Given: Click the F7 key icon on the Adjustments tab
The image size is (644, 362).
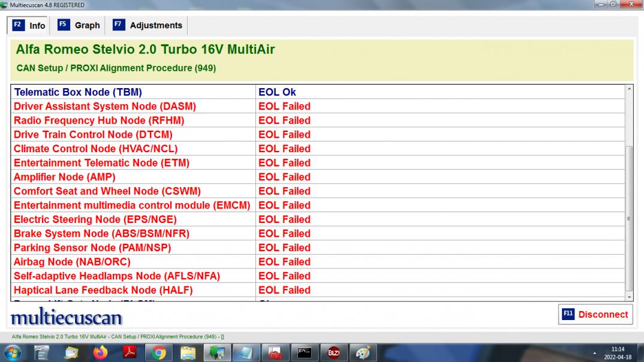Looking at the screenshot, I should [118, 25].
